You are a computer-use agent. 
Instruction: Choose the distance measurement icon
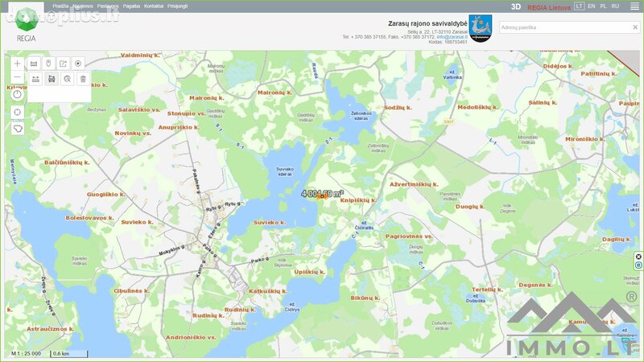pos(35,79)
